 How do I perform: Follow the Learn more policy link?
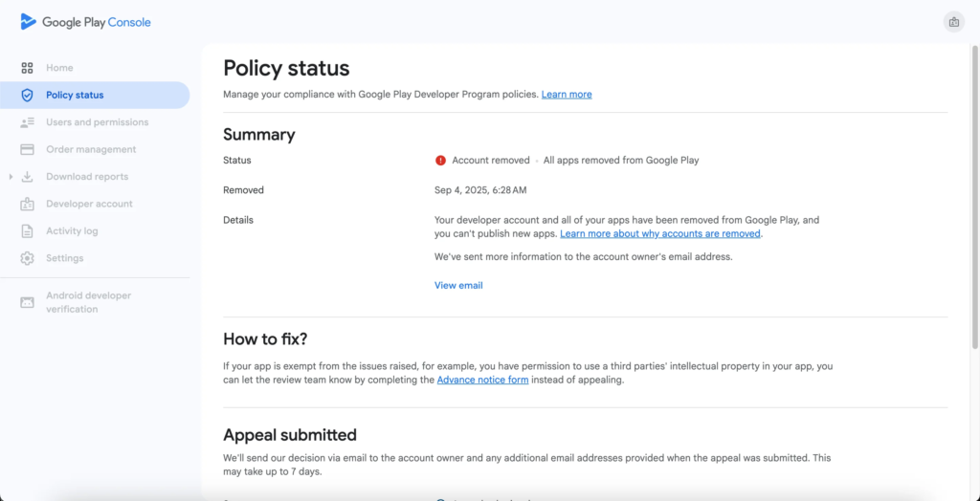(567, 95)
